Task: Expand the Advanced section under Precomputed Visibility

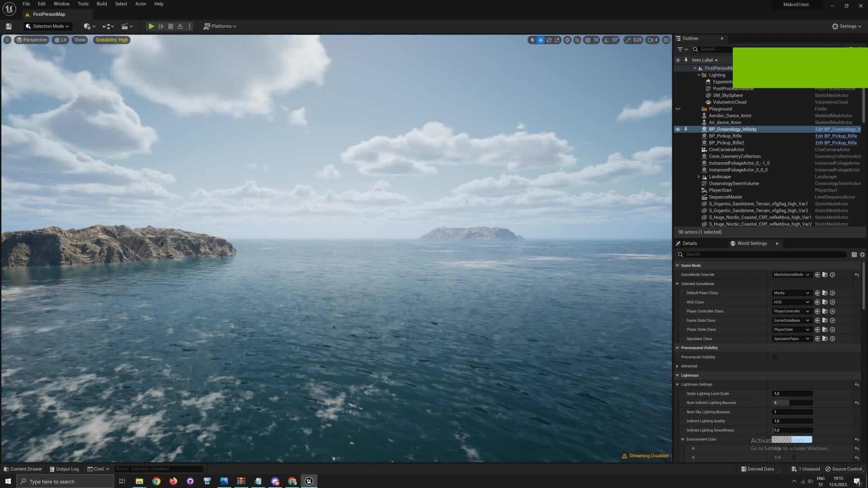Action: tap(677, 366)
